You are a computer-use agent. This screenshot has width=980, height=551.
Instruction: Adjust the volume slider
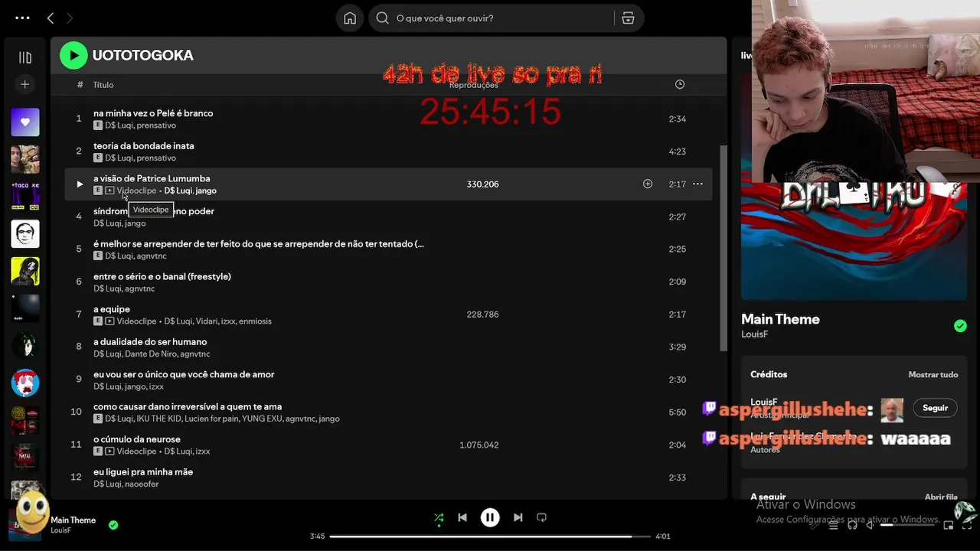click(x=909, y=525)
